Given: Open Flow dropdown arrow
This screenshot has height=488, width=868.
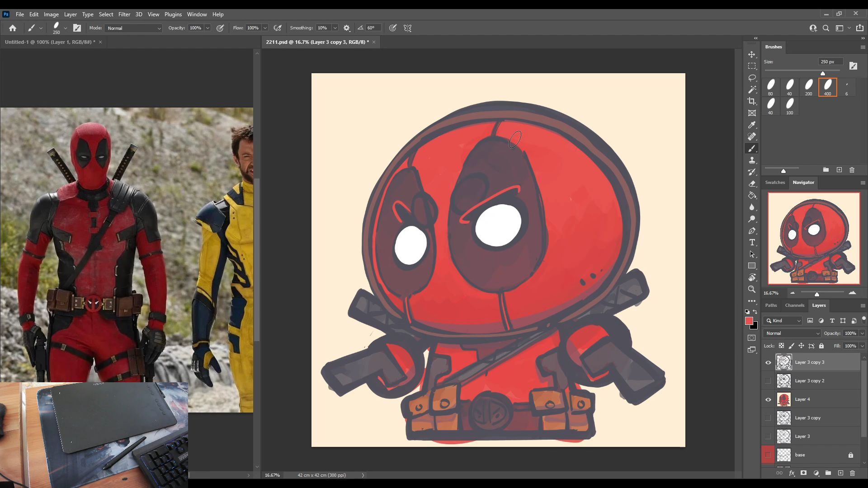Looking at the screenshot, I should [265, 28].
